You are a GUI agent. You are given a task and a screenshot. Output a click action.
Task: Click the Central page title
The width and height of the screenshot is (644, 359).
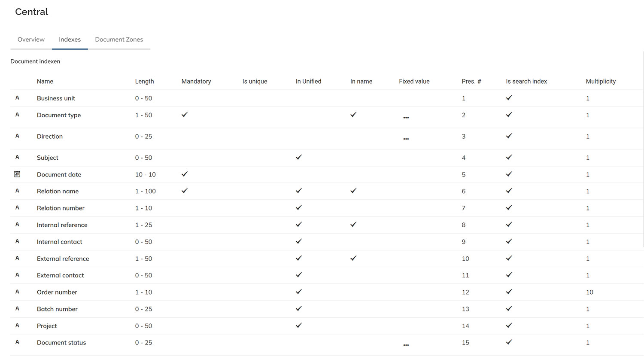(31, 12)
